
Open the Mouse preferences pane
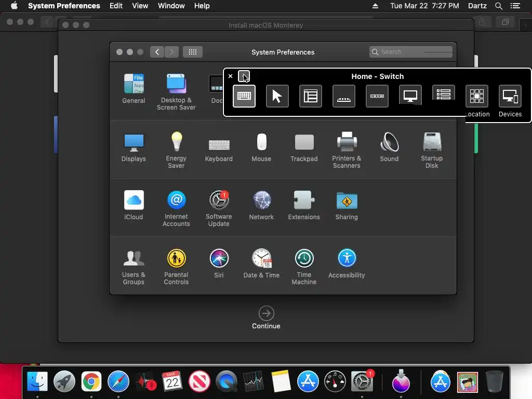coord(261,147)
